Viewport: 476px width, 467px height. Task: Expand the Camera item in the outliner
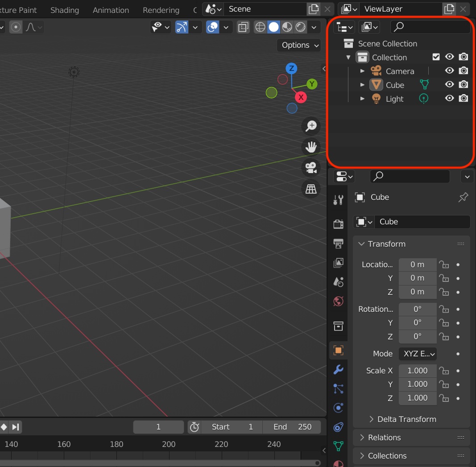pos(362,71)
